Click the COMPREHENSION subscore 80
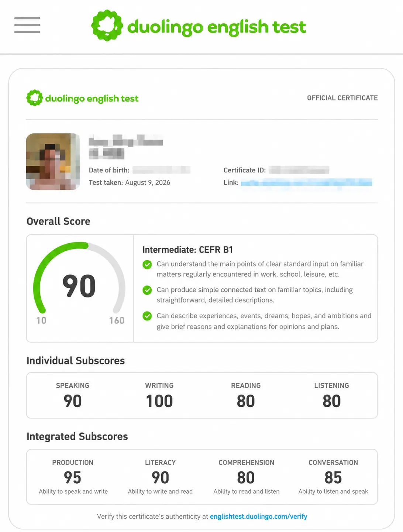This screenshot has height=532, width=403. pos(246,478)
